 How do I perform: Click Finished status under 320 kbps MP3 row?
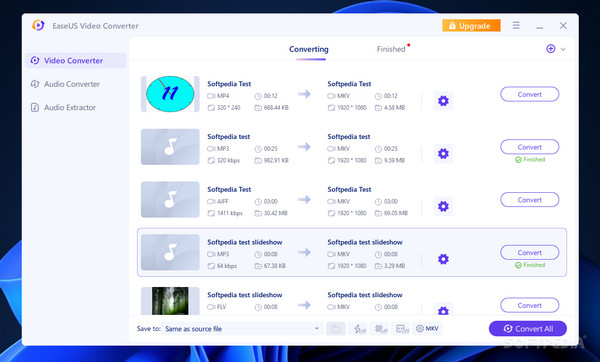pyautogui.click(x=530, y=160)
